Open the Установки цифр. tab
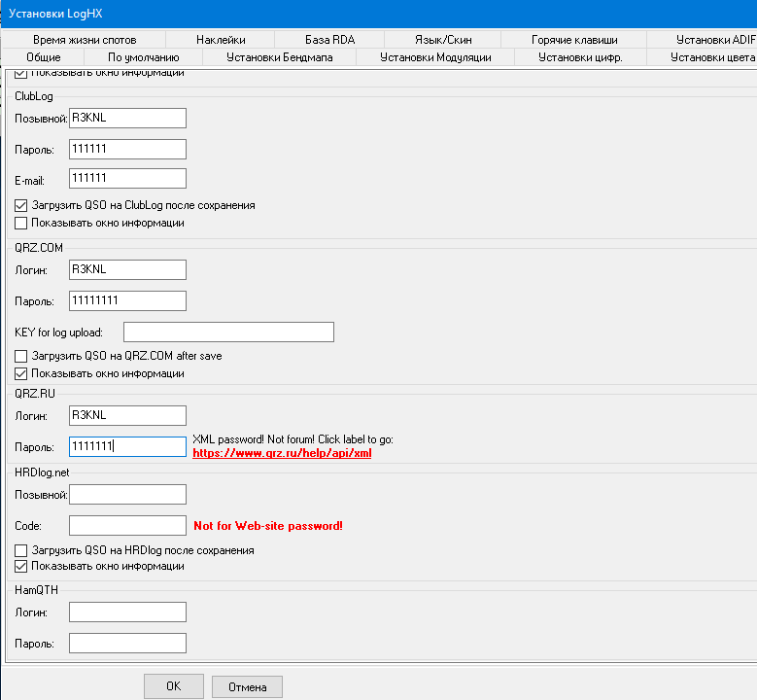 (580, 57)
